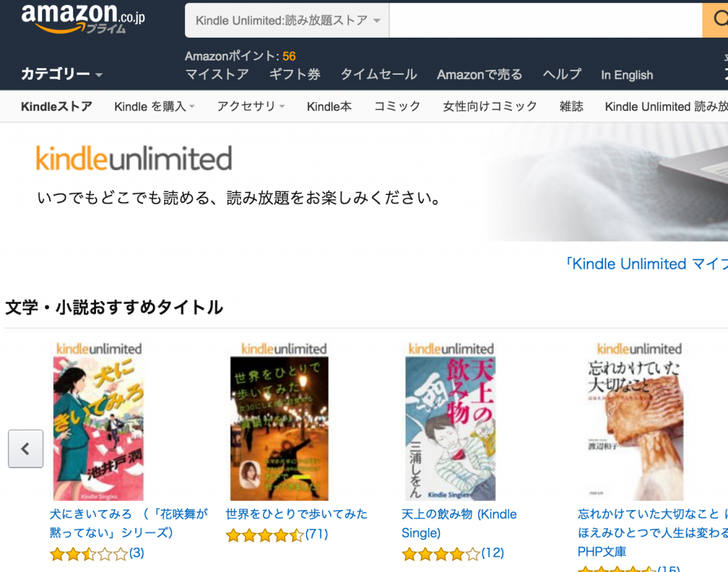Expand the カテゴリー menu
Image resolution: width=728 pixels, height=572 pixels.
(61, 74)
